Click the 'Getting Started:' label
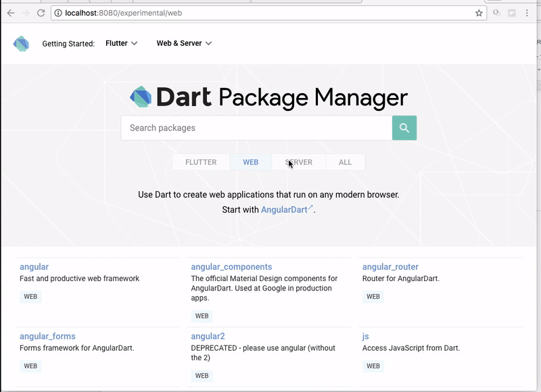Image resolution: width=541 pixels, height=392 pixels. click(68, 44)
